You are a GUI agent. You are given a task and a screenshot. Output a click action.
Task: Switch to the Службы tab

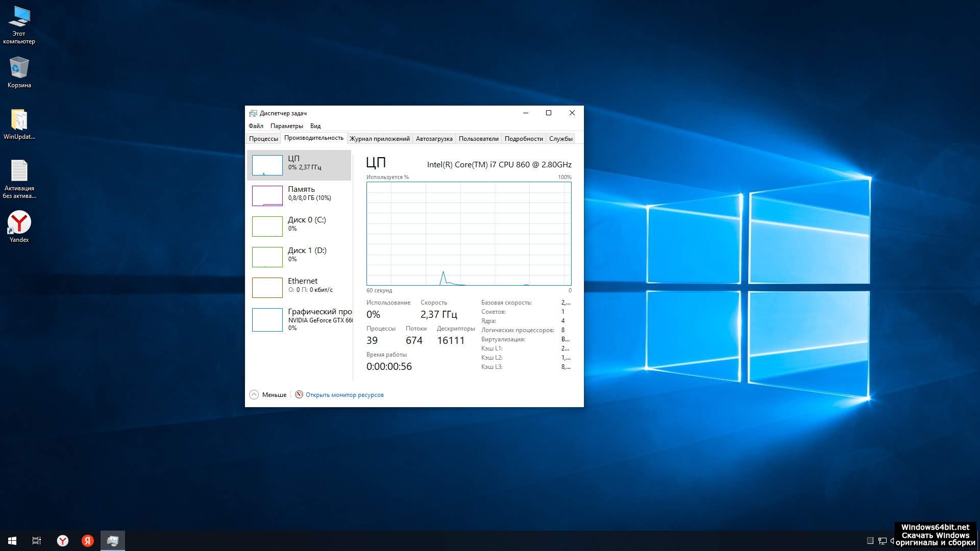click(560, 139)
